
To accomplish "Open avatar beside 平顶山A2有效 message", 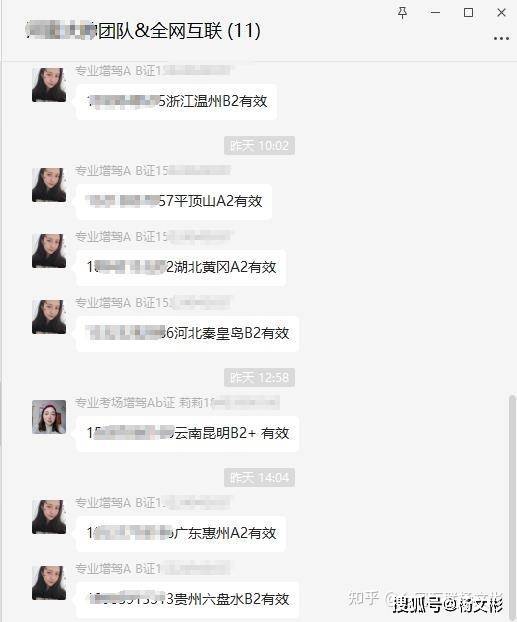I will pyautogui.click(x=49, y=185).
